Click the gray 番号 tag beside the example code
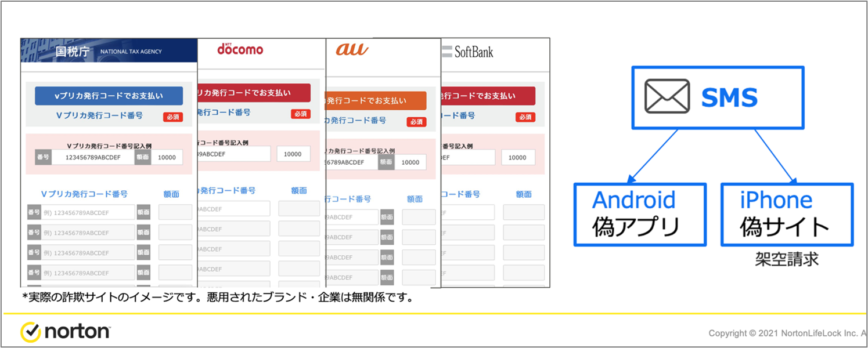The image size is (868, 348). [x=44, y=157]
